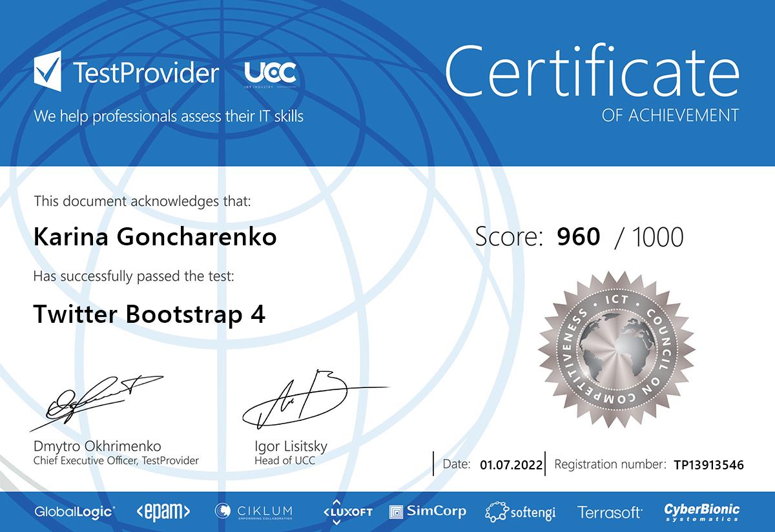Viewport: 775px width, 532px height.
Task: Click the TestProvider checkmark logo icon
Action: coord(48,72)
